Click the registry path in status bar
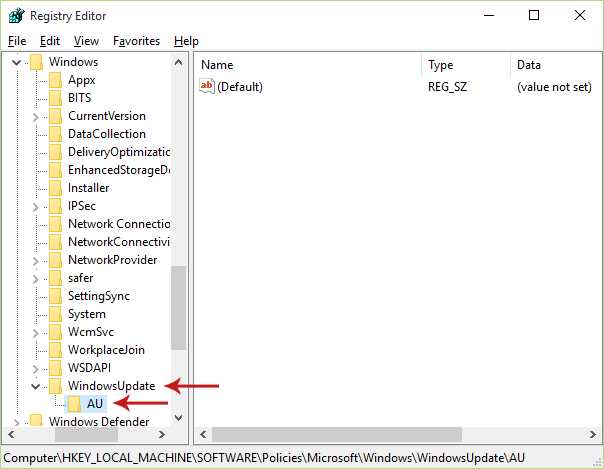The width and height of the screenshot is (604, 469). coord(264,457)
